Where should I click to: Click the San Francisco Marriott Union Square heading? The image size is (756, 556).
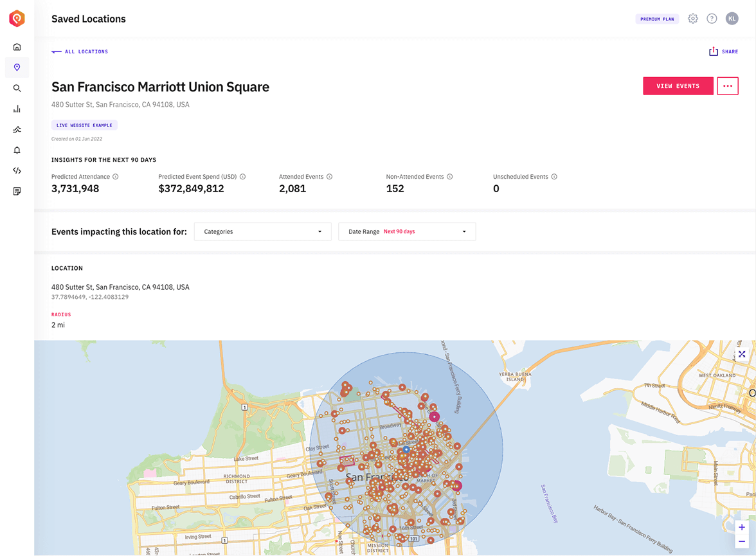tap(161, 87)
